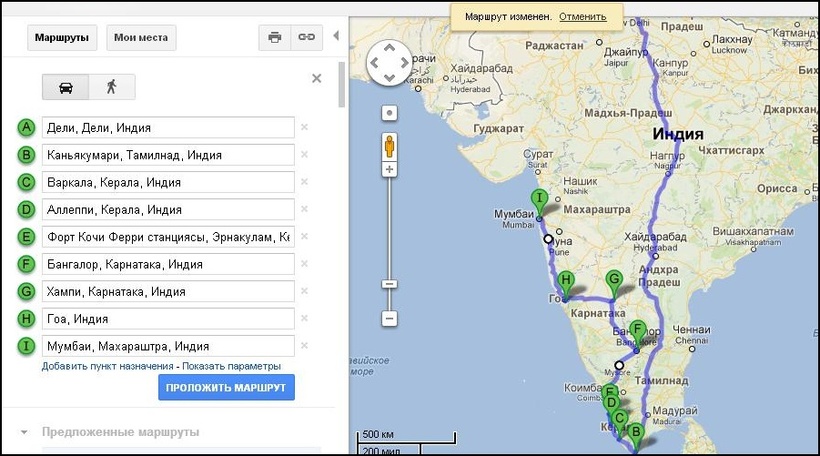
Task: Click the ПРОЛОЖИТЬ МАРШРУТ button
Action: coord(226,387)
